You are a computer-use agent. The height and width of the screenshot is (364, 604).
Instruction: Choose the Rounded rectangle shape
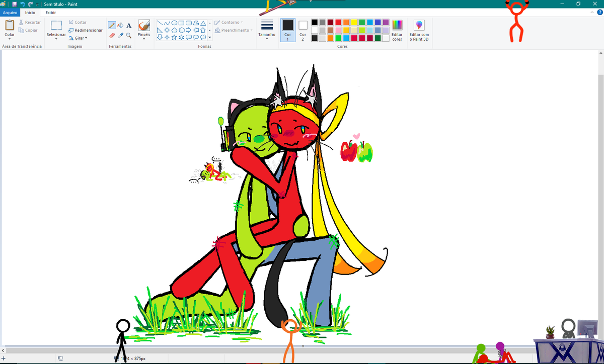click(x=189, y=23)
